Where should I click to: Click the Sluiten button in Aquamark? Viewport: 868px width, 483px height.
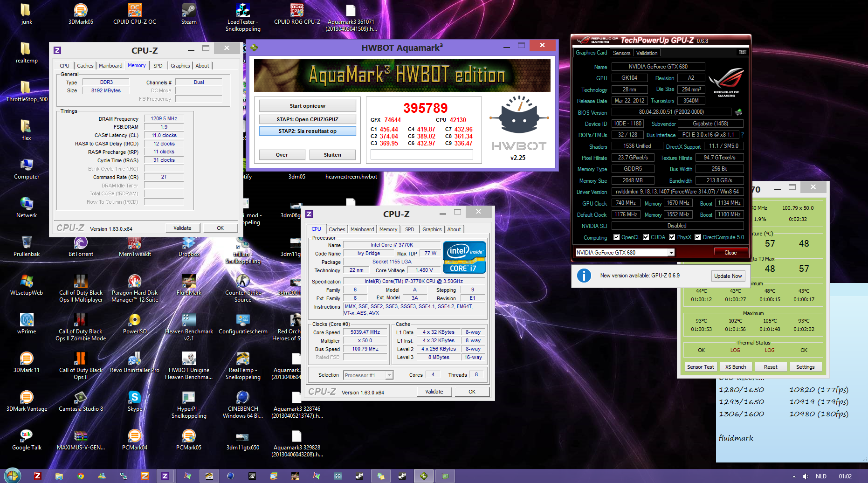point(332,155)
